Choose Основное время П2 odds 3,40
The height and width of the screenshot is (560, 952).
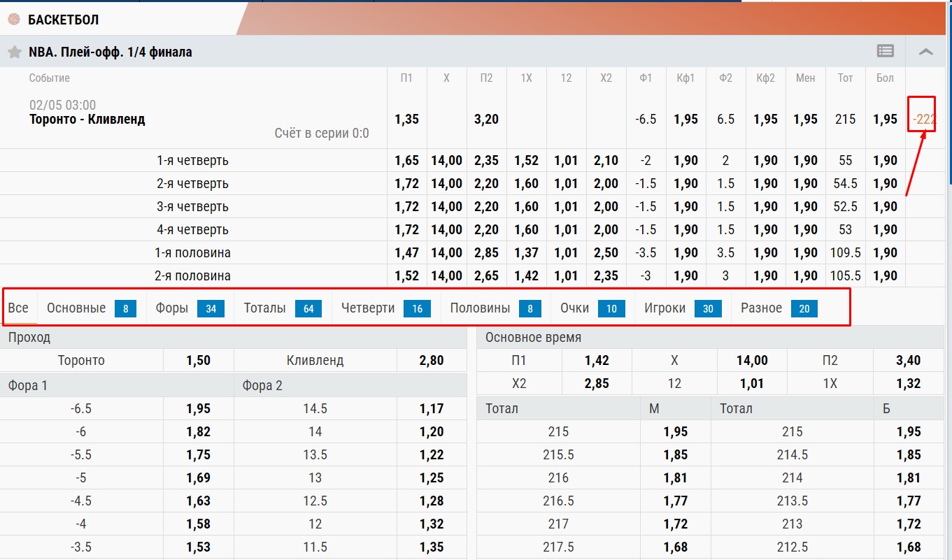click(908, 361)
